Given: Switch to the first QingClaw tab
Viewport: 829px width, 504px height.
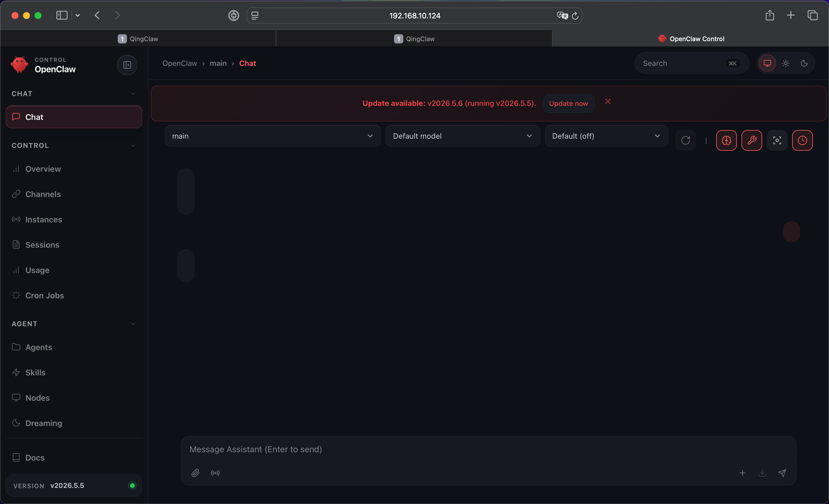Looking at the screenshot, I should click(x=138, y=39).
